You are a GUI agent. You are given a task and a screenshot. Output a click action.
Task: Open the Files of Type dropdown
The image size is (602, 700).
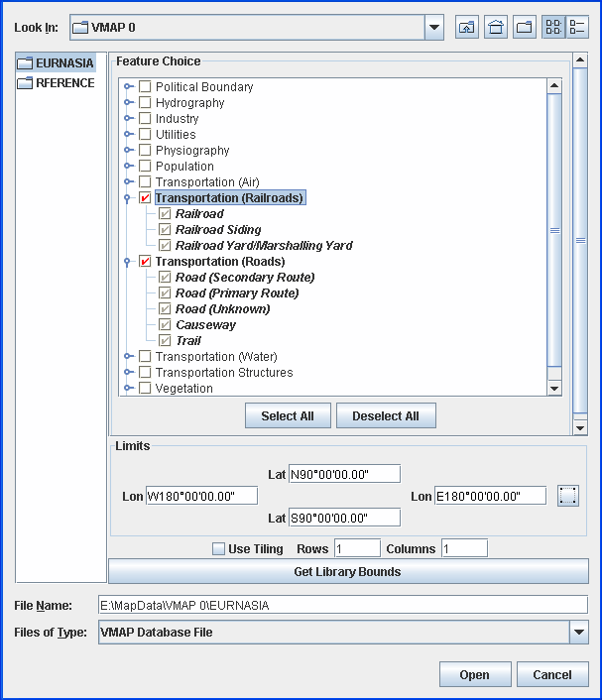pyautogui.click(x=579, y=633)
